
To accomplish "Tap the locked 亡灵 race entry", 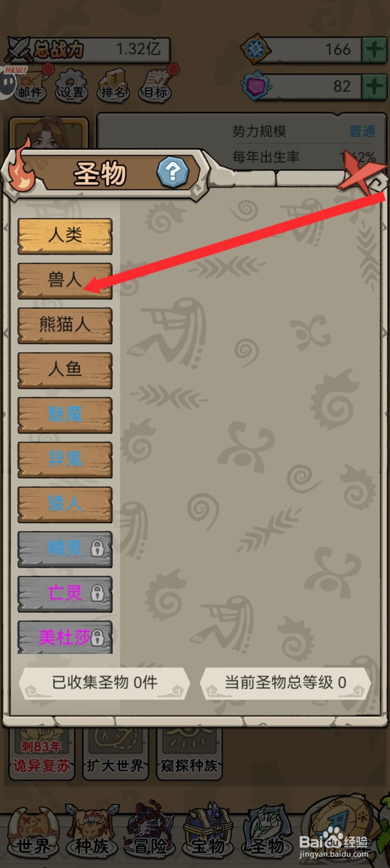I will 65,593.
